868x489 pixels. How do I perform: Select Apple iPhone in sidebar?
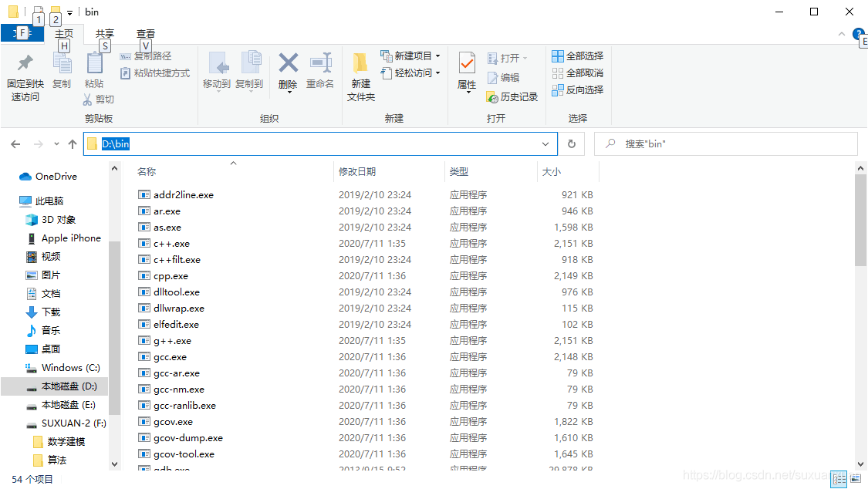point(64,238)
